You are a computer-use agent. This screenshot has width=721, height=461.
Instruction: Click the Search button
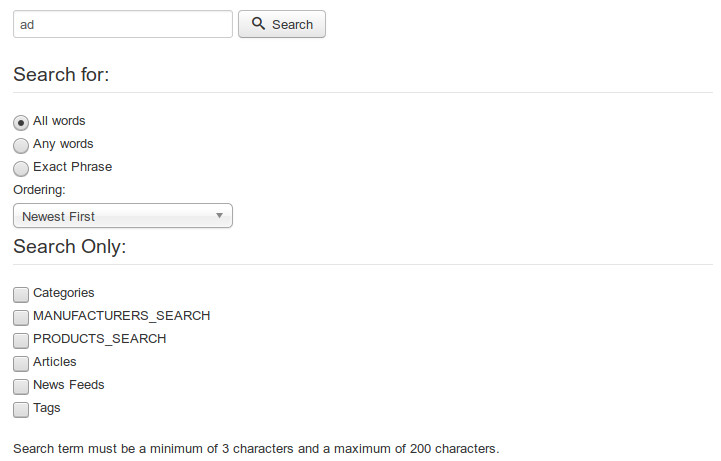point(282,24)
